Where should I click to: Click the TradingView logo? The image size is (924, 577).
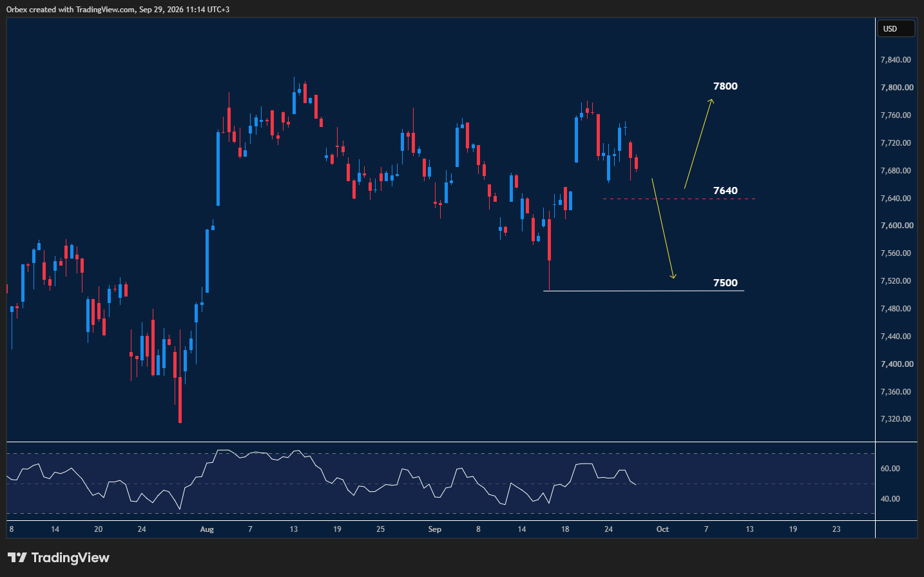click(x=59, y=558)
